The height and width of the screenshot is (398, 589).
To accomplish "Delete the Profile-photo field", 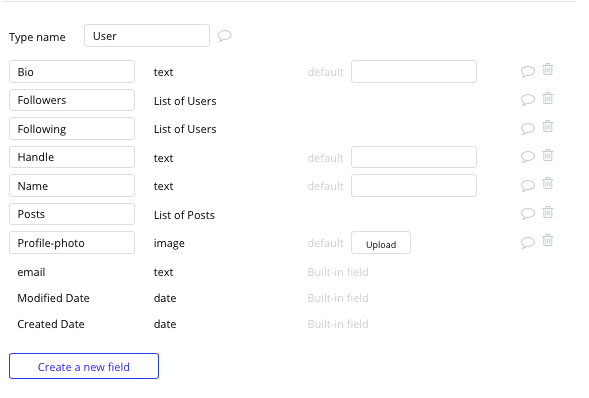I will pos(548,240).
